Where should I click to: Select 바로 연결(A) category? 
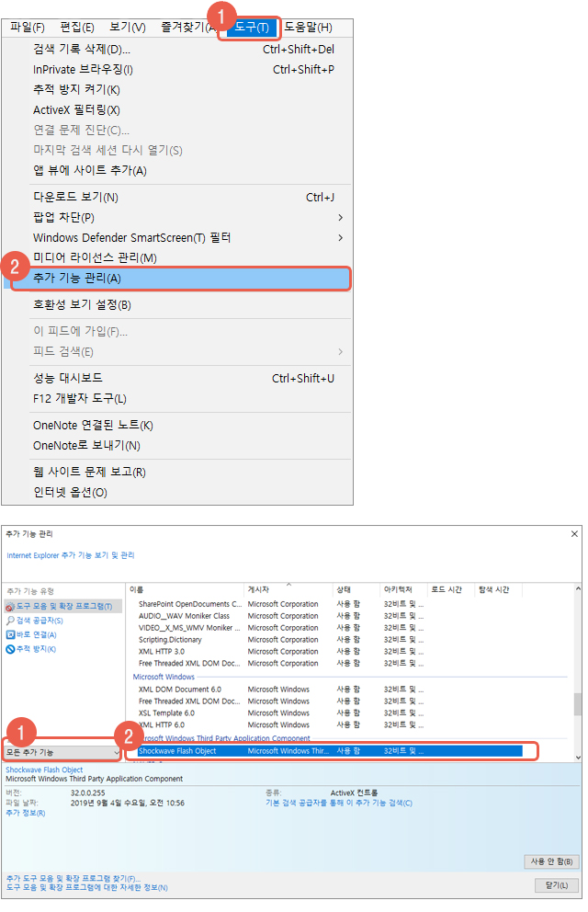coord(36,634)
